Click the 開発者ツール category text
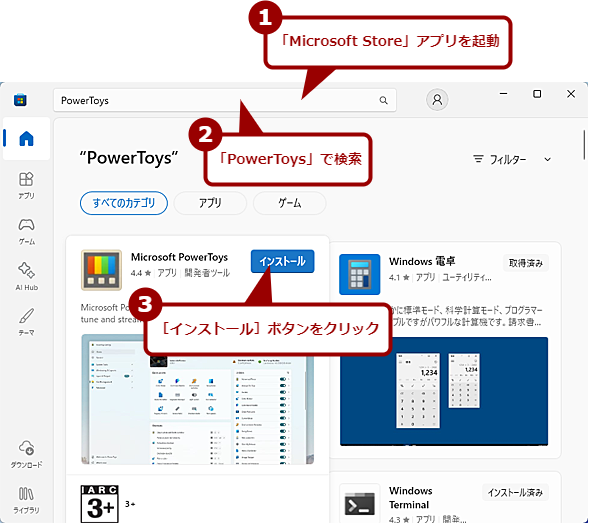The image size is (589, 524). point(207,273)
